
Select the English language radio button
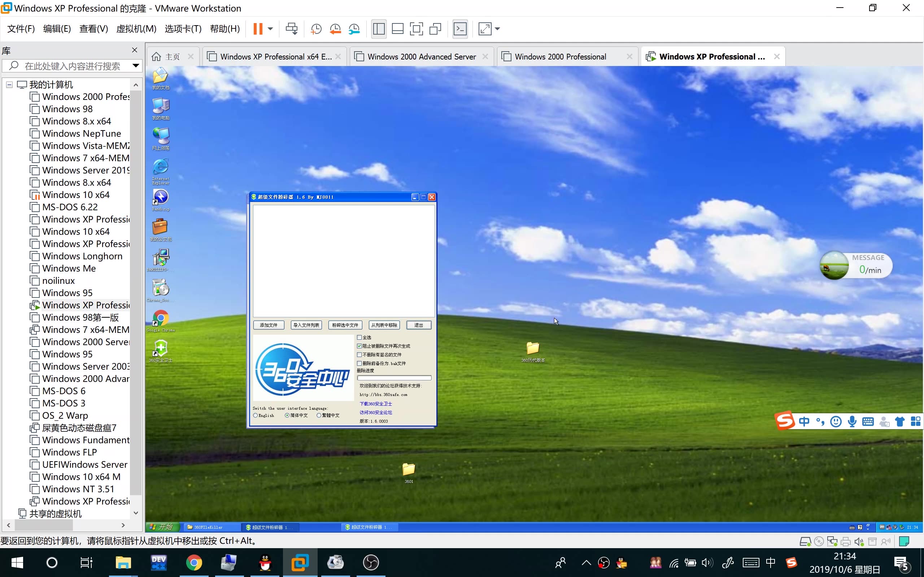coord(256,415)
